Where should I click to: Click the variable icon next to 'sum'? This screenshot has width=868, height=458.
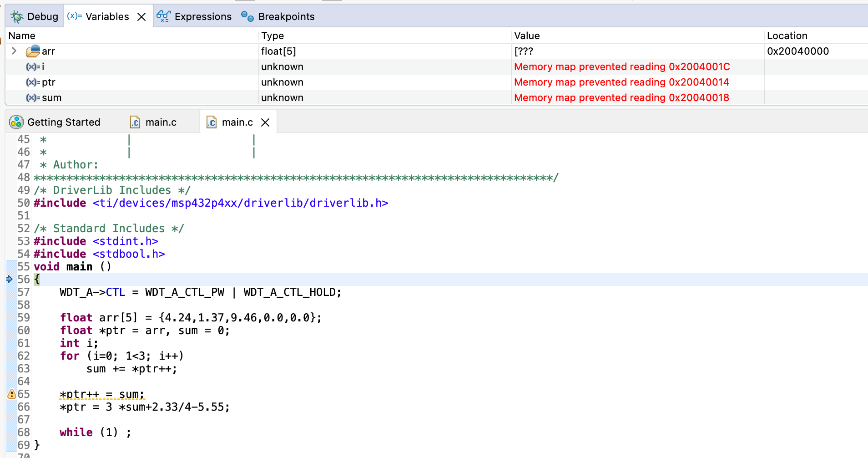(x=32, y=97)
